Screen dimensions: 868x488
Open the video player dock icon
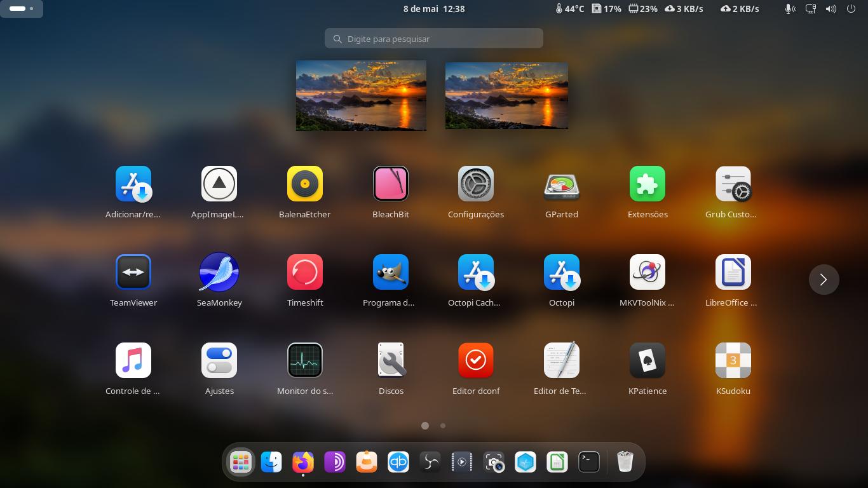pyautogui.click(x=462, y=462)
